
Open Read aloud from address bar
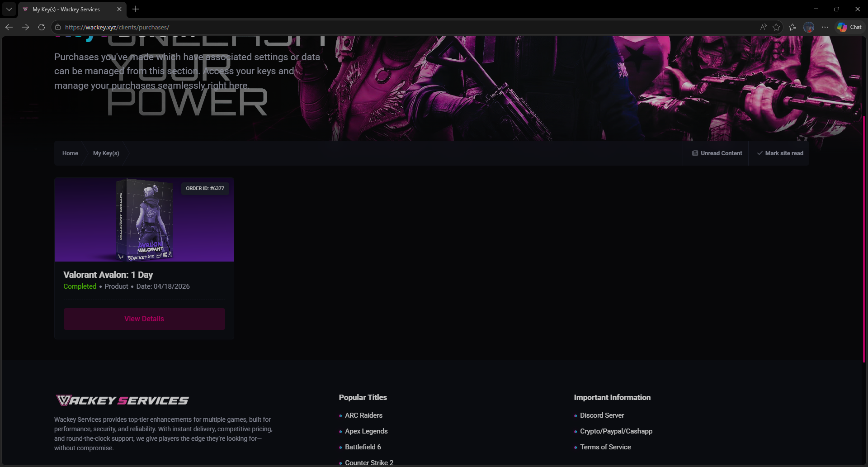(764, 27)
